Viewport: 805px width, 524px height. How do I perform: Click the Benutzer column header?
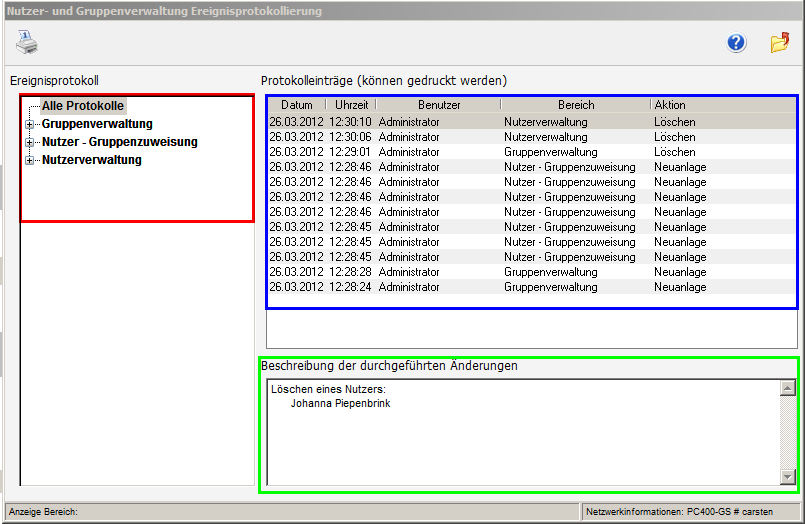click(x=439, y=105)
